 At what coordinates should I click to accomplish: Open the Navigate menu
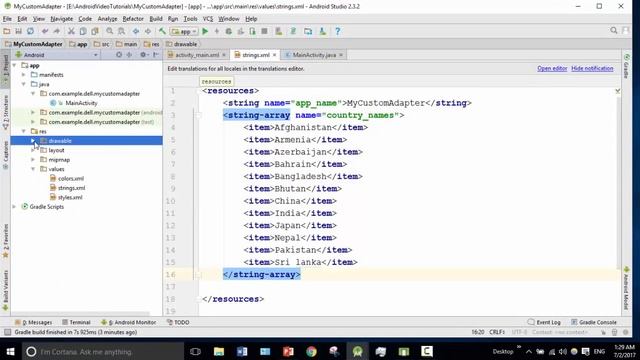click(x=62, y=19)
